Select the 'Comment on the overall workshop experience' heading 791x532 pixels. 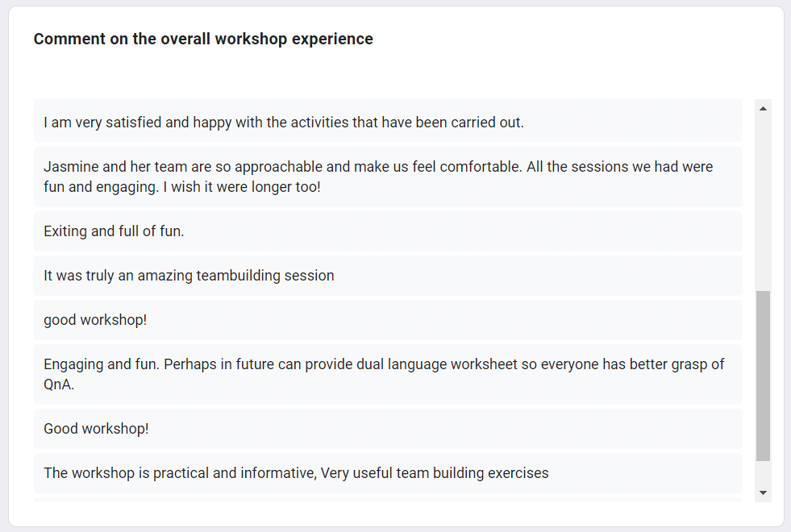(x=203, y=39)
